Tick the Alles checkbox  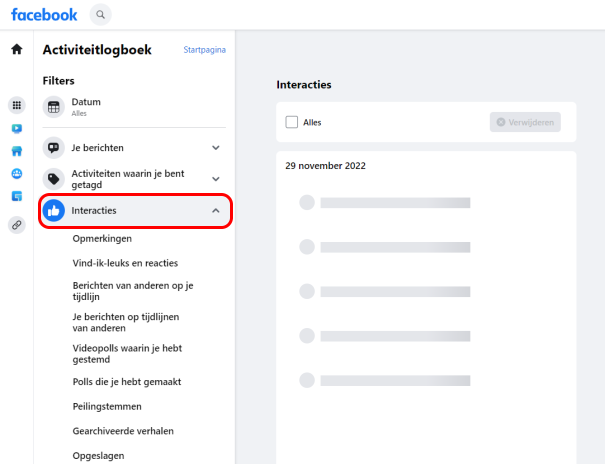pyautogui.click(x=292, y=122)
